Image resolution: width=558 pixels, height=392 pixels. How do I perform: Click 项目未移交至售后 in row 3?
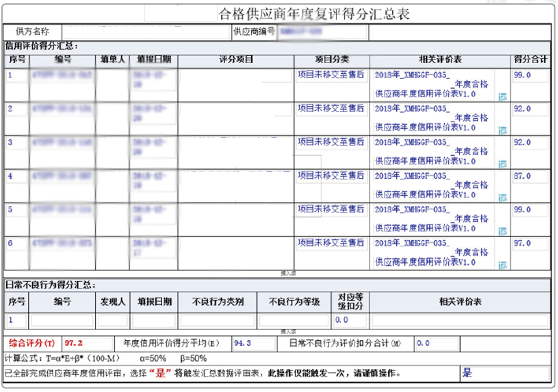point(331,142)
